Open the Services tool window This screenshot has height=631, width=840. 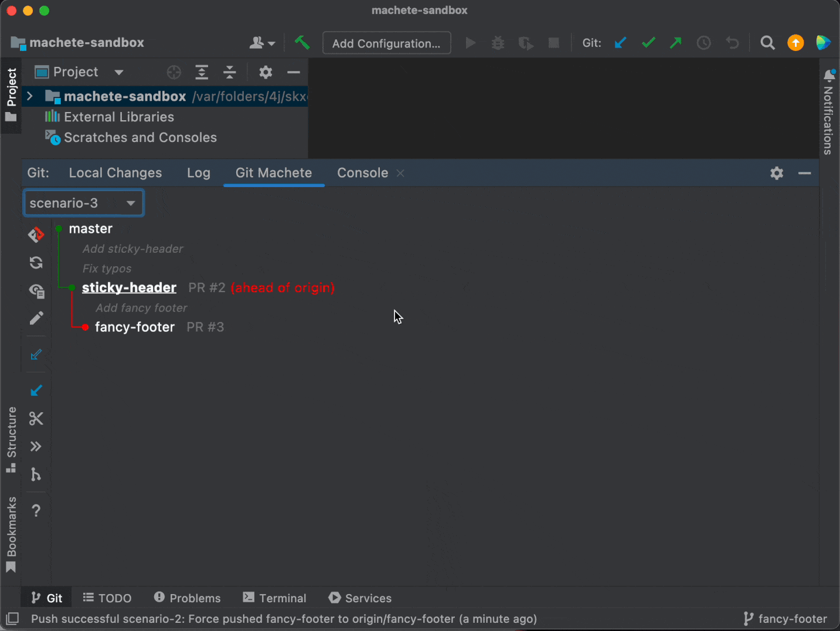360,598
